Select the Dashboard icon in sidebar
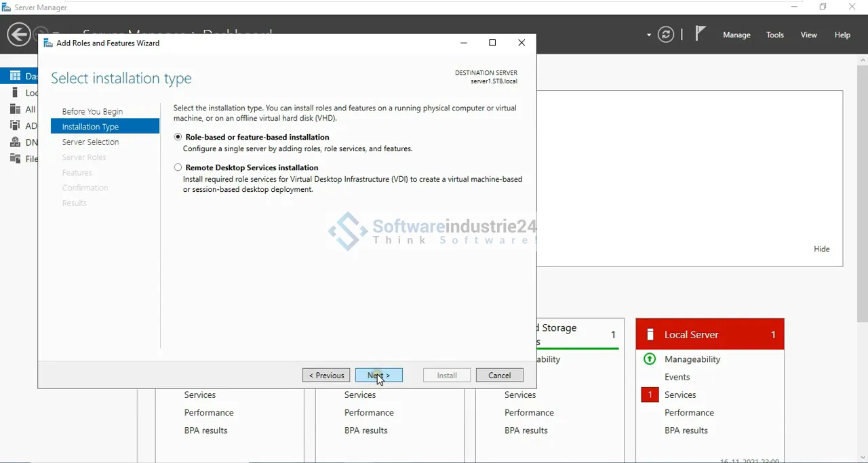Image resolution: width=868 pixels, height=463 pixels. click(15, 76)
